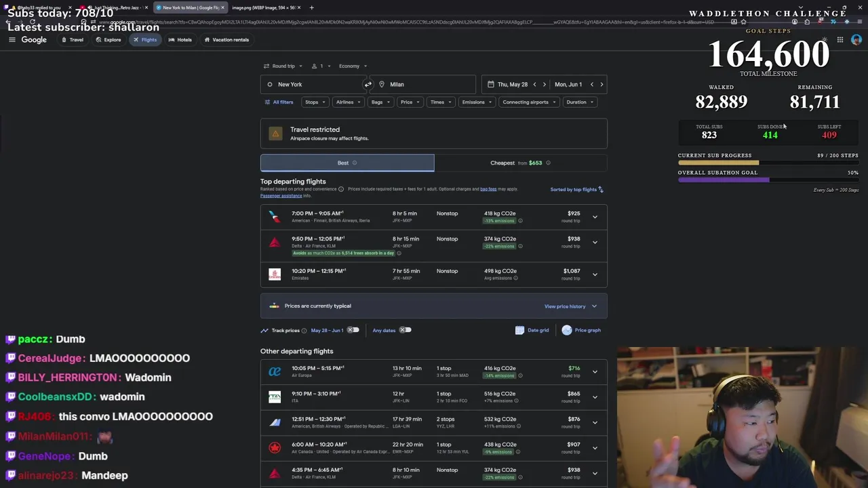Screen dimensions: 868x488
Task: Open the Passenger assistance link
Action: (281, 196)
